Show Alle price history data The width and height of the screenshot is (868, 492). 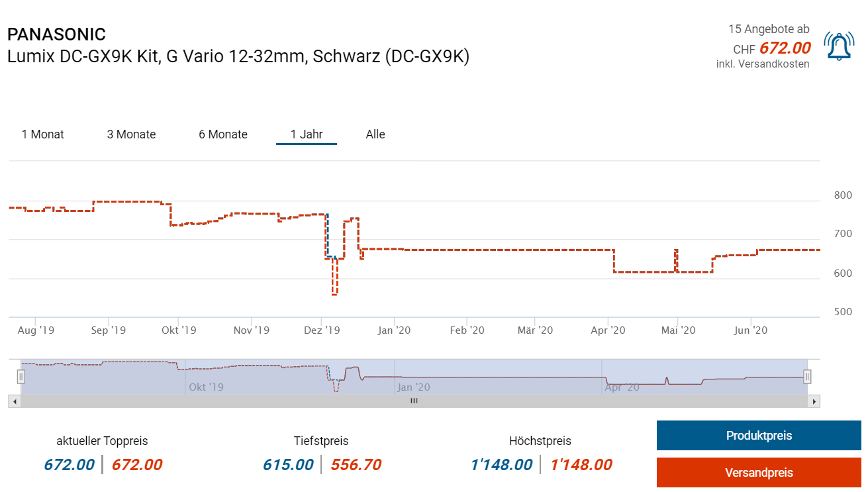tap(375, 134)
